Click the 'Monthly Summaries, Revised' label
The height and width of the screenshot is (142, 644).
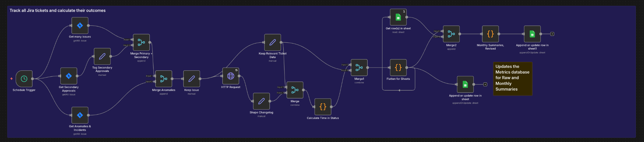(490, 47)
